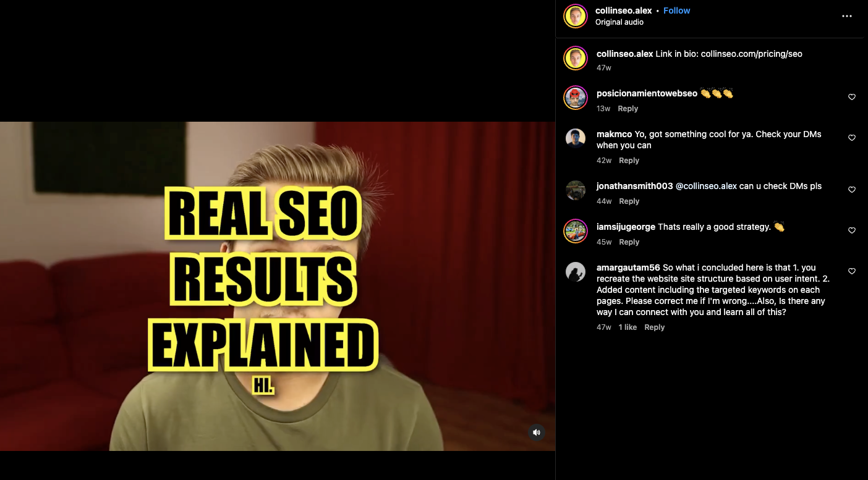Open iamsijugeorge's profile avatar
Image resolution: width=868 pixels, height=480 pixels.
575,231
